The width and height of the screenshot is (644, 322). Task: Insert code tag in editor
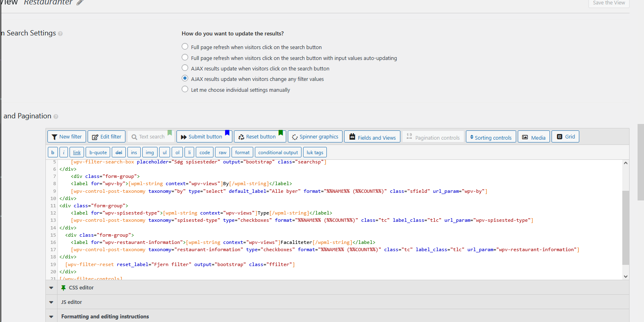pyautogui.click(x=205, y=153)
